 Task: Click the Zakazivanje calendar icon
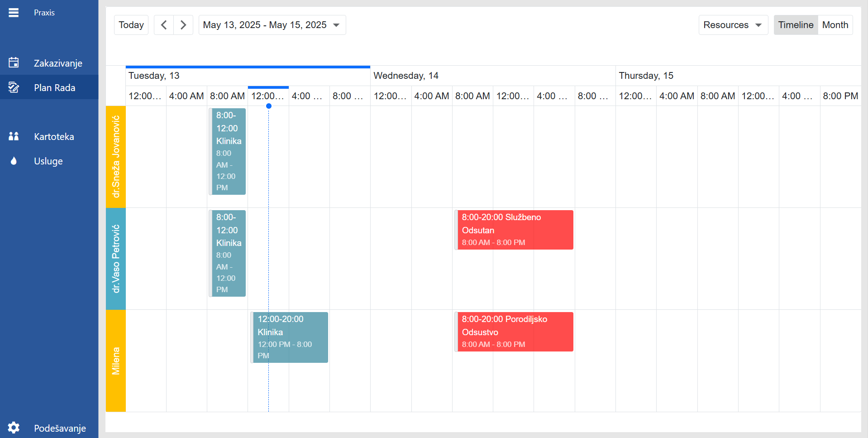coord(14,63)
